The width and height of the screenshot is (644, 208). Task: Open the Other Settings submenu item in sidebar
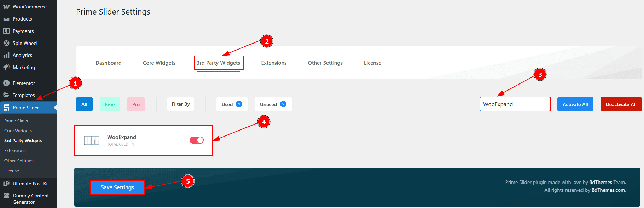click(19, 161)
